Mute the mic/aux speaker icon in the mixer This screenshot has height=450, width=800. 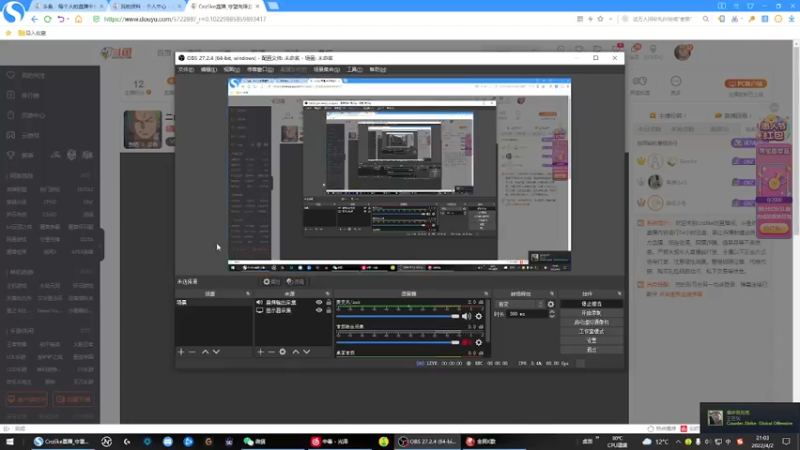(466, 316)
